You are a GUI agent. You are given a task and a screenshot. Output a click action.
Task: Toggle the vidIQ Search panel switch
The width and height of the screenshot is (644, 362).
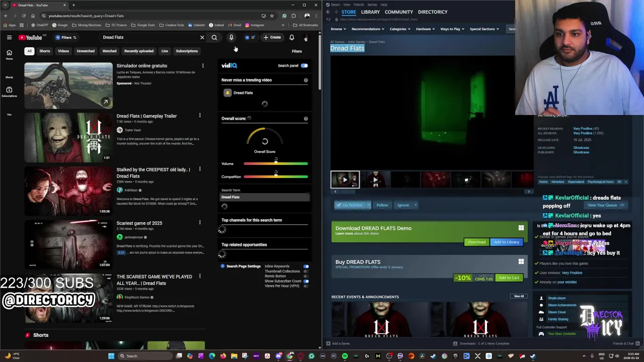[304, 65]
